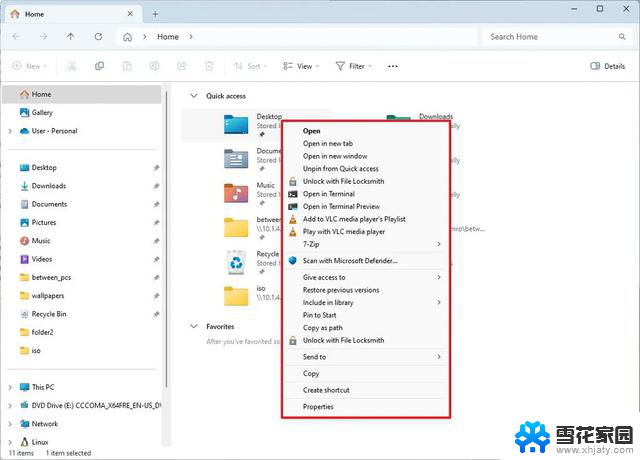Screen dimensions: 640x460
Task: Select the Music folder icon in Quick access
Action: 236,193
